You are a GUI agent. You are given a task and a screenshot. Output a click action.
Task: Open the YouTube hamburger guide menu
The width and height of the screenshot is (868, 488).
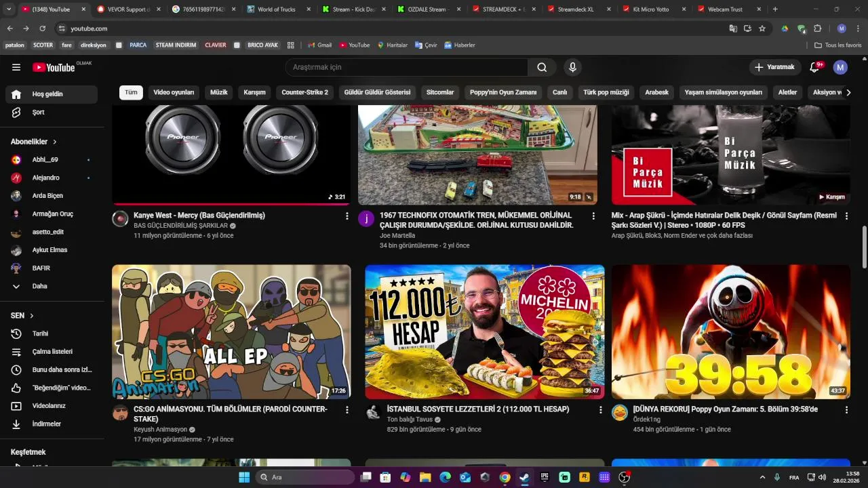16,67
